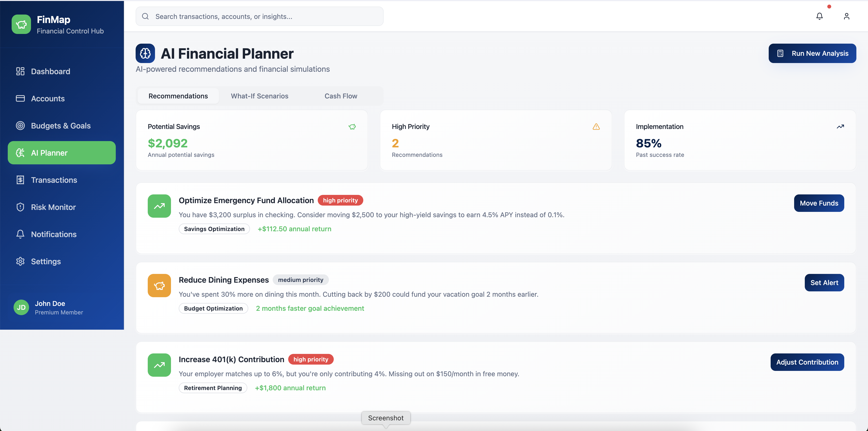Click the green trend icon for Emergency Fund
868x431 pixels.
point(159,206)
